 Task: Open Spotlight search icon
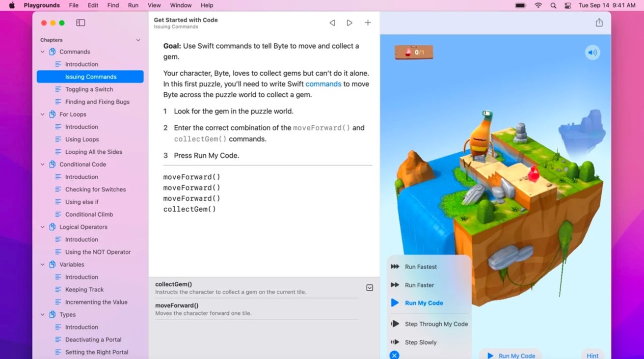pos(553,5)
